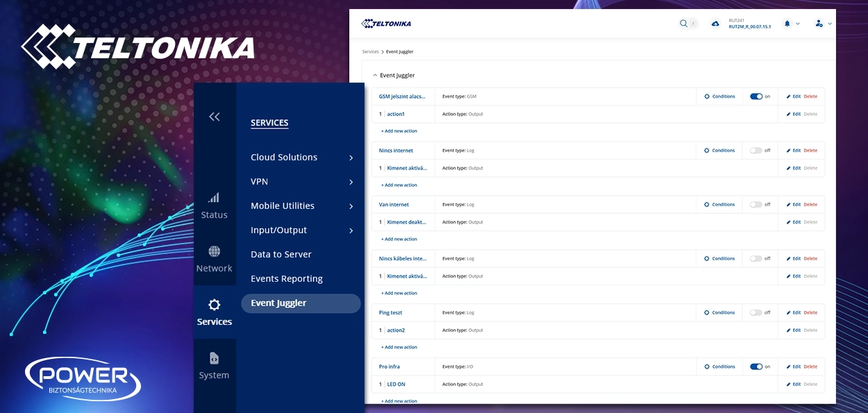Enable the Nincs internet rule toggle
Screen dimensions: 868x413
756,151
